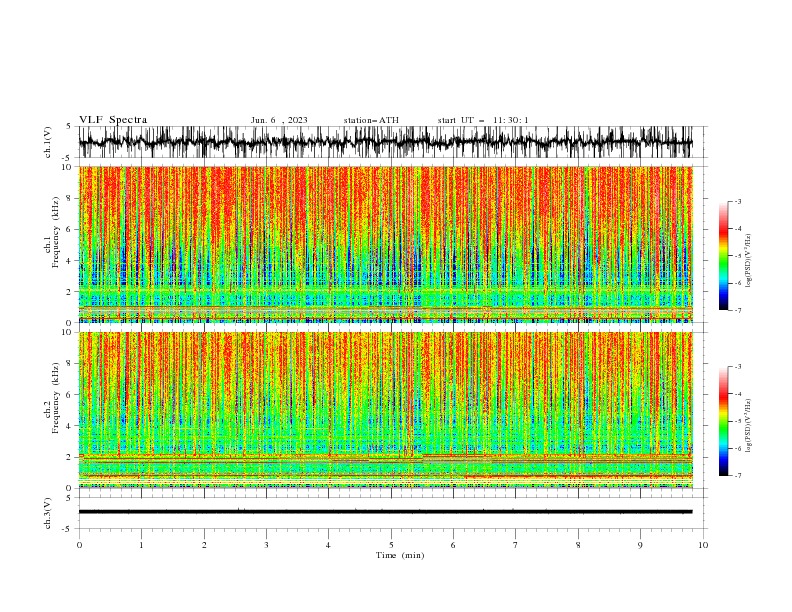This screenshot has width=792, height=612.
Task: Click the ch.1 voltage waveform trace
Action: [x=385, y=142]
